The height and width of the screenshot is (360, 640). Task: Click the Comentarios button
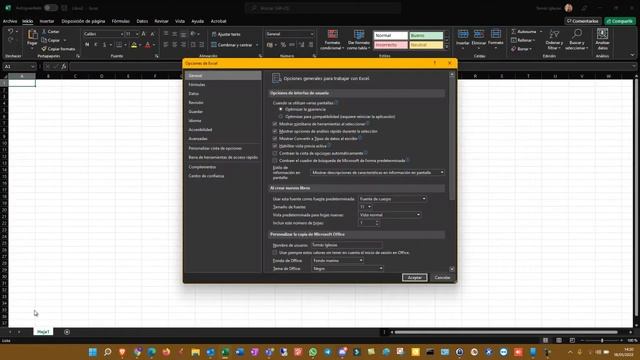pyautogui.click(x=582, y=21)
